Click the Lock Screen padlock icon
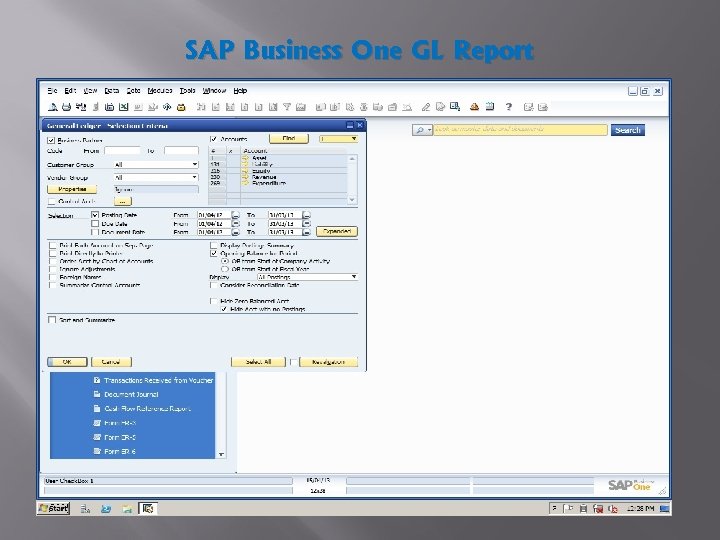Viewport: 720px width, 540px height. pos(181,107)
